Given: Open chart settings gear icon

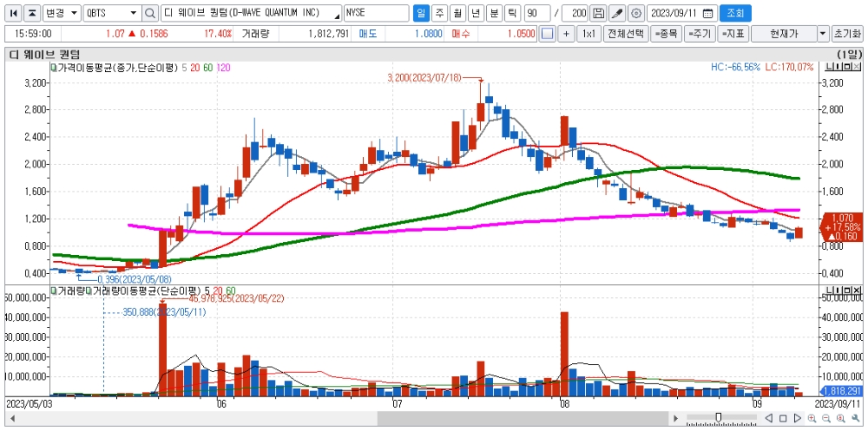Looking at the screenshot, I should tap(636, 13).
